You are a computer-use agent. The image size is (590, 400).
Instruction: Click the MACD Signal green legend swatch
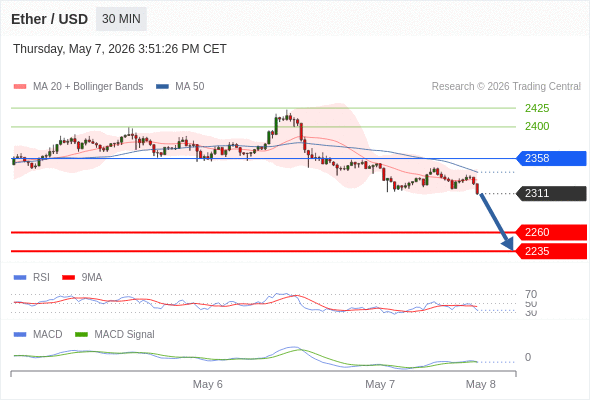[81, 335]
